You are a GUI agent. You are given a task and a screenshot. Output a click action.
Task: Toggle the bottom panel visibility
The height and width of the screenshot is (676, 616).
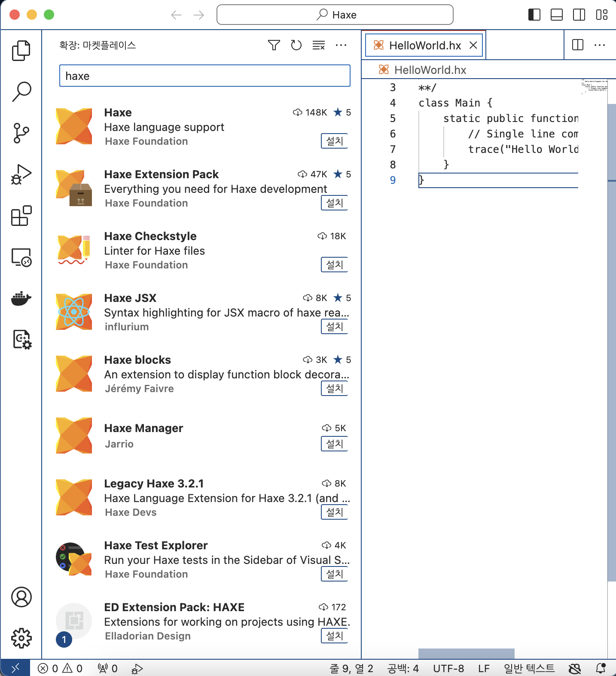point(557,15)
